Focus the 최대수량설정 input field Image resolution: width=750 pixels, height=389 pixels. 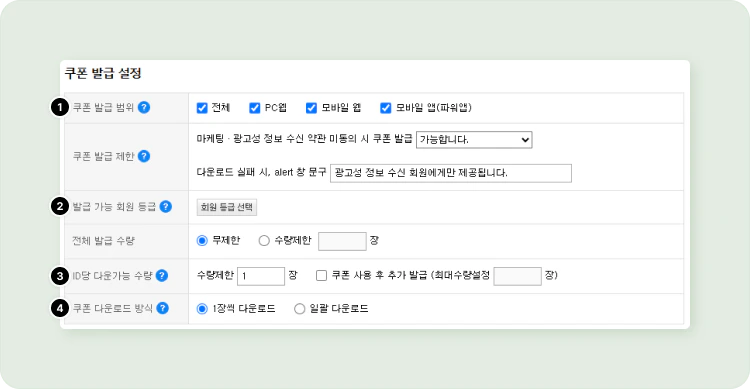coord(518,276)
